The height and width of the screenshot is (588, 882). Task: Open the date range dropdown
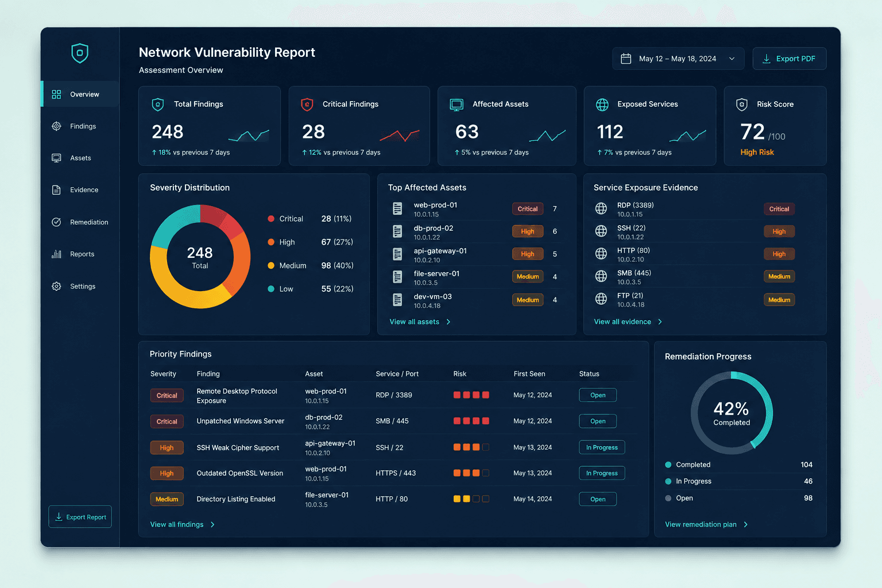pyautogui.click(x=678, y=59)
